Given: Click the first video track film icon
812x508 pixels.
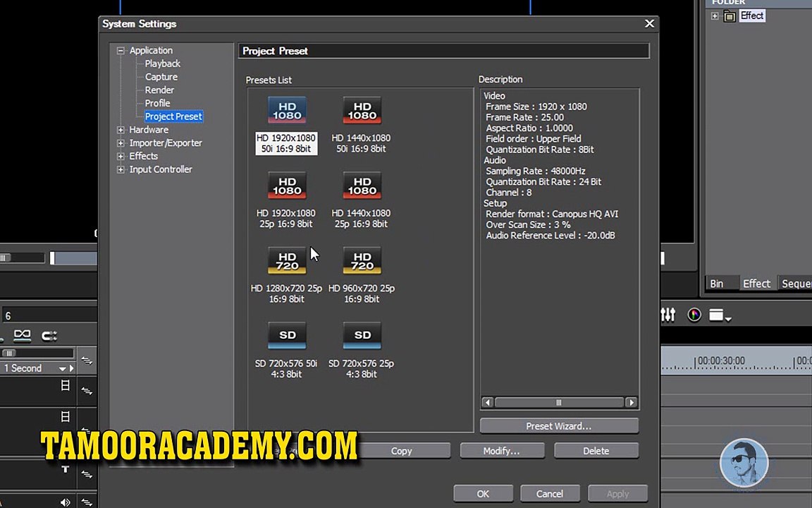Looking at the screenshot, I should coord(66,385).
